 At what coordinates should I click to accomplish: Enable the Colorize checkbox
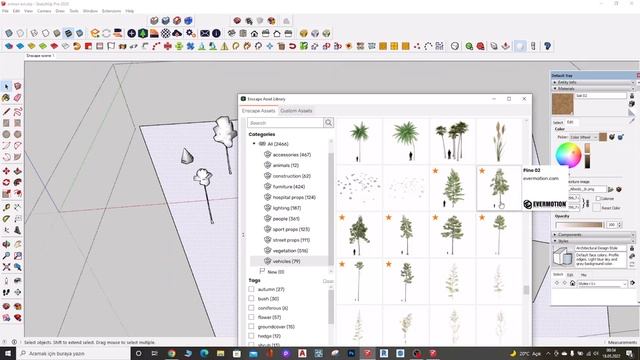tap(598, 198)
